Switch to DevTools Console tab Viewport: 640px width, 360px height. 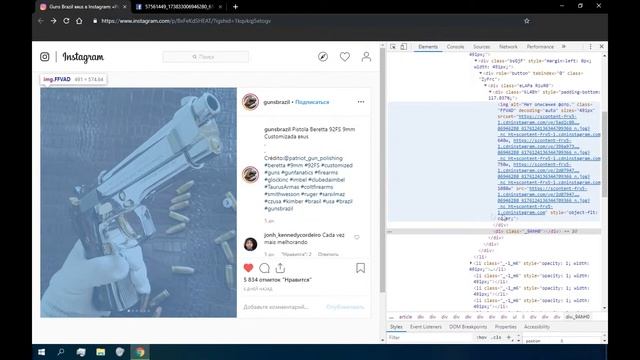(x=456, y=47)
